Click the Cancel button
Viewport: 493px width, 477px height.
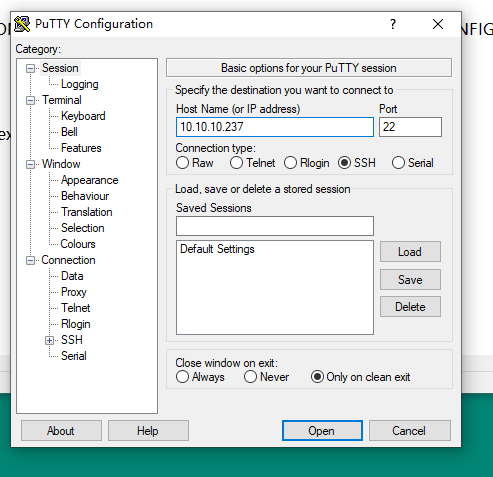pos(410,431)
